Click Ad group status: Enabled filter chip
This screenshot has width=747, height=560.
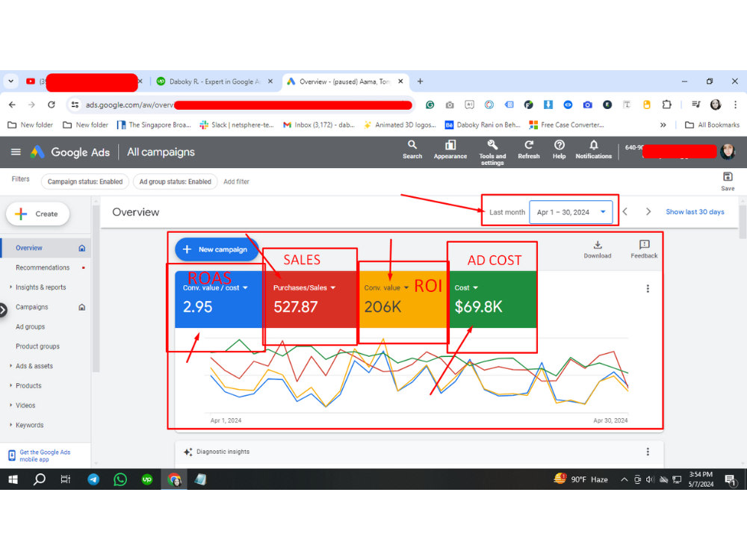(175, 181)
